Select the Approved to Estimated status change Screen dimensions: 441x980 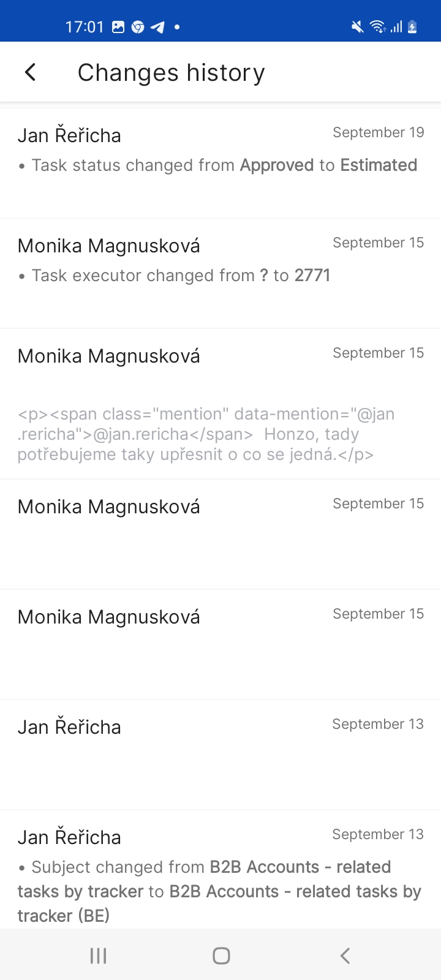pos(224,165)
